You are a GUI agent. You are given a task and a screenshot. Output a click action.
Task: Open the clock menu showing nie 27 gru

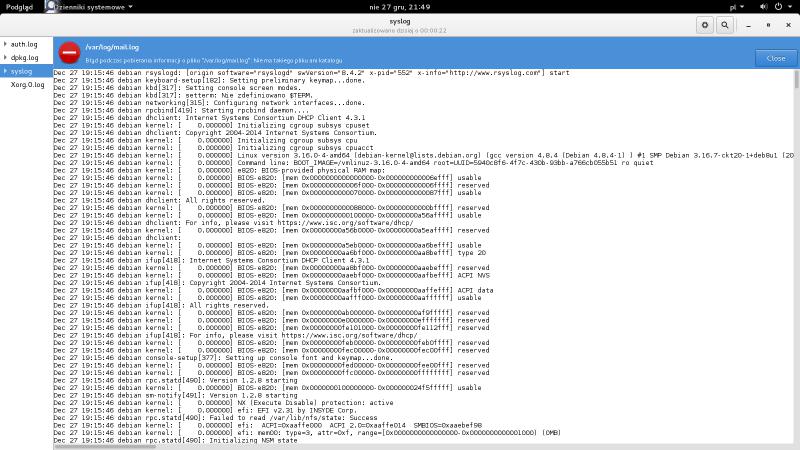(399, 6)
